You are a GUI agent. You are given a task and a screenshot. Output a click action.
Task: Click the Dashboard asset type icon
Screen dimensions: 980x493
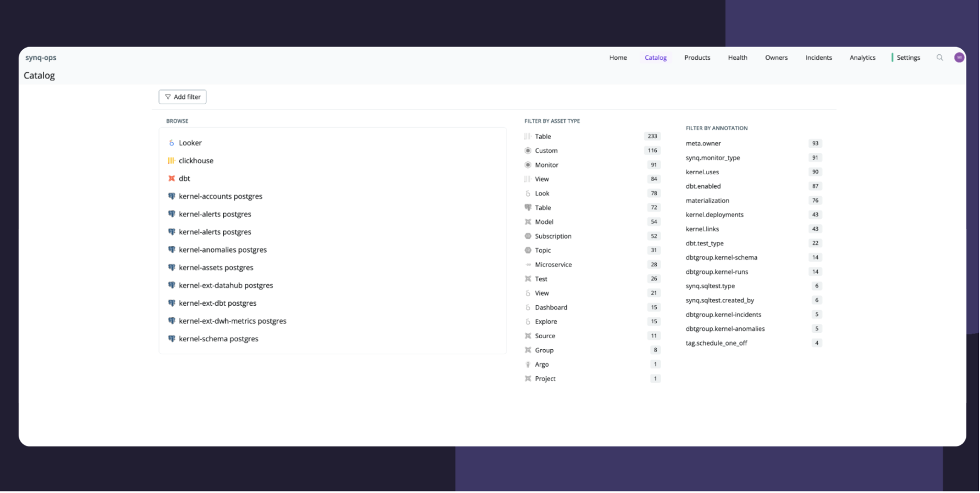[x=528, y=308]
